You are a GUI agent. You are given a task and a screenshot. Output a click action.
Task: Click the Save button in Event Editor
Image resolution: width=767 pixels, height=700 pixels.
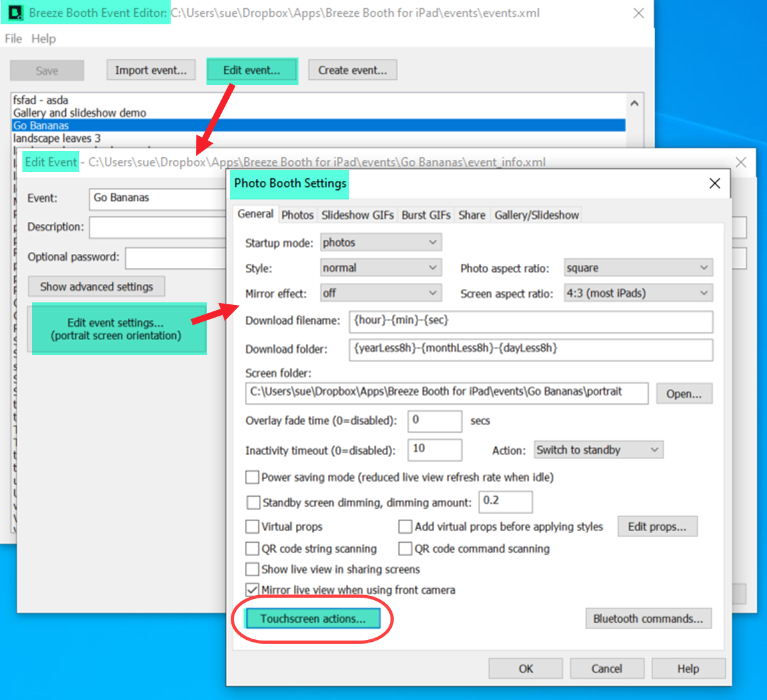(47, 70)
